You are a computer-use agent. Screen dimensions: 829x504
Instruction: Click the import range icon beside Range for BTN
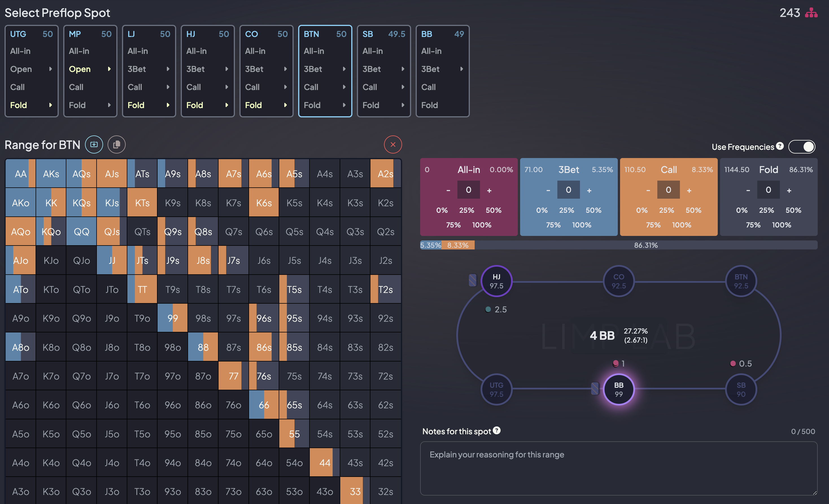click(x=94, y=144)
